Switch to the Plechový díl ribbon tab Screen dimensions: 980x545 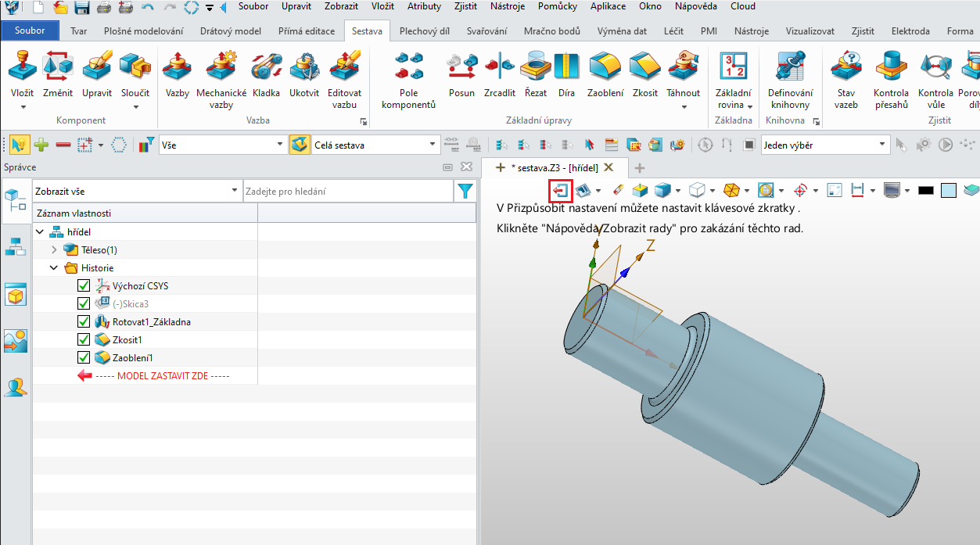[x=424, y=31]
